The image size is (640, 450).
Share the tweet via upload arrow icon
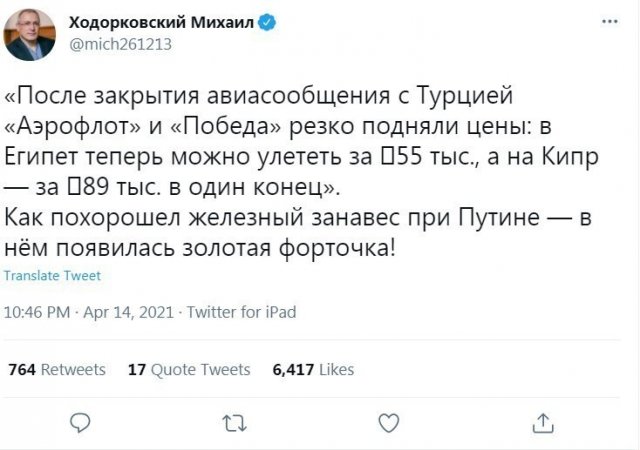point(542,423)
